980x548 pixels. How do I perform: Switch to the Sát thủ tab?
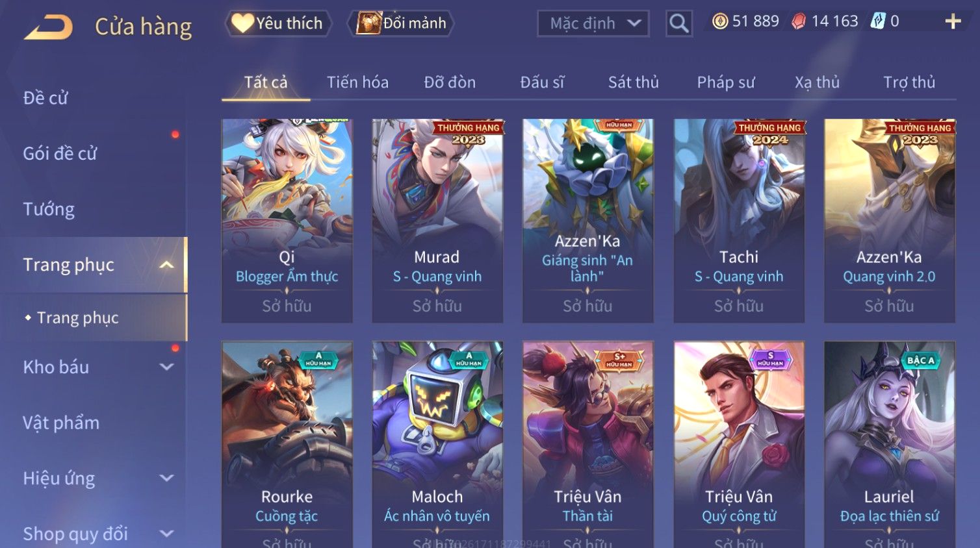(634, 82)
